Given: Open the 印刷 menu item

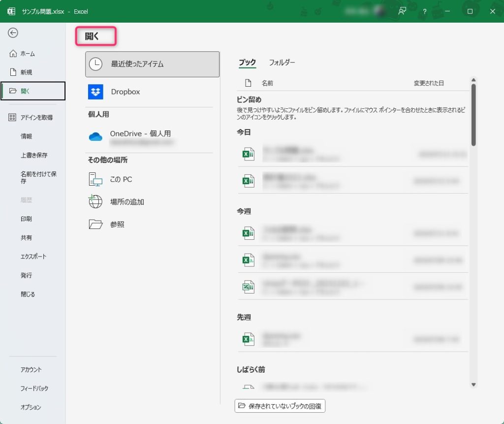Looking at the screenshot, I should click(x=27, y=219).
